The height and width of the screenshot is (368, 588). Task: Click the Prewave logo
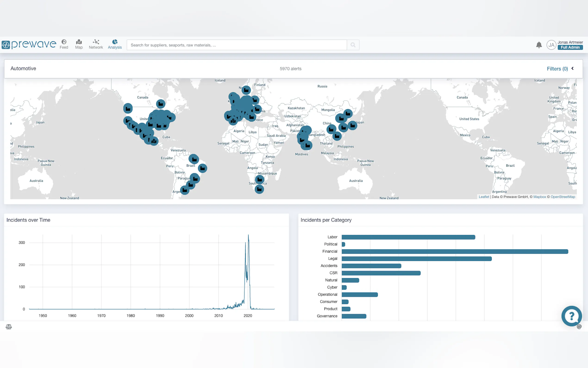pyautogui.click(x=29, y=44)
